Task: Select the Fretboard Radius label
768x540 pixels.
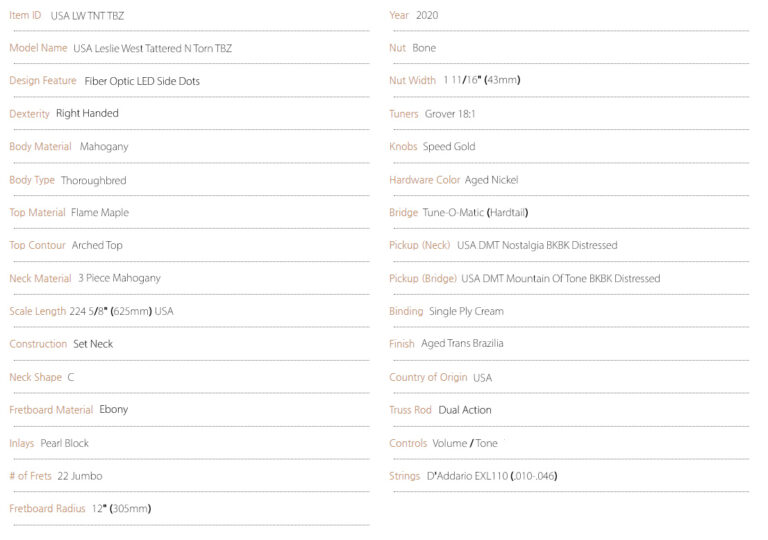Action: click(x=47, y=509)
